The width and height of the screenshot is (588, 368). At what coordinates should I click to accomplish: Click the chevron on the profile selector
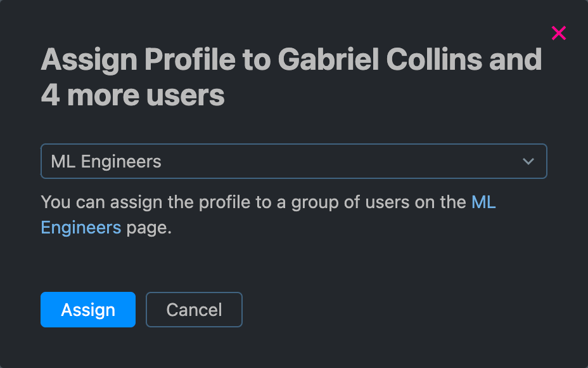coord(528,161)
